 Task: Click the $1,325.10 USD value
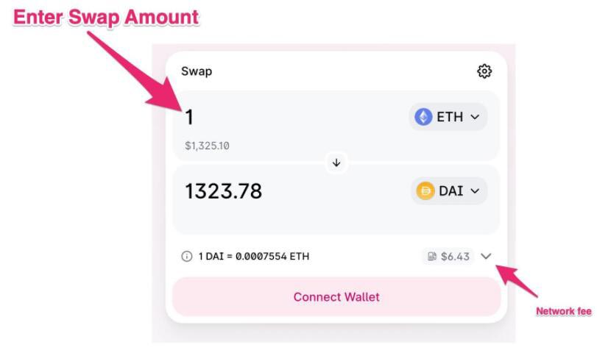point(207,146)
